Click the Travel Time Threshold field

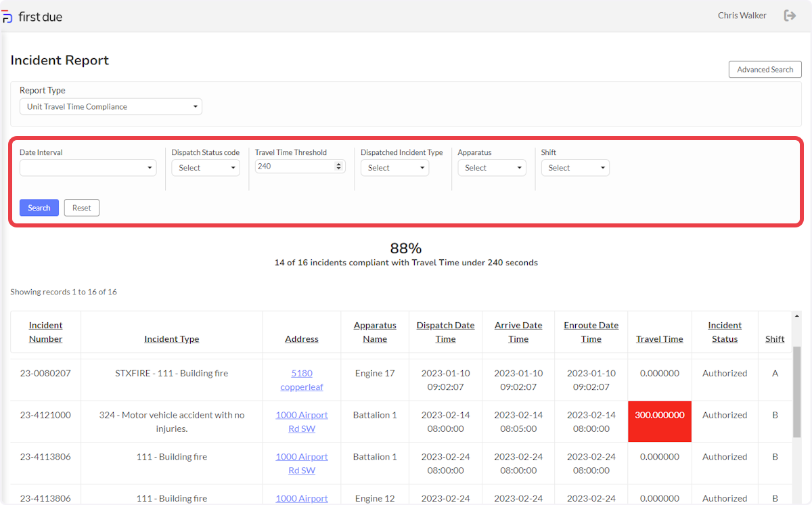pos(300,166)
